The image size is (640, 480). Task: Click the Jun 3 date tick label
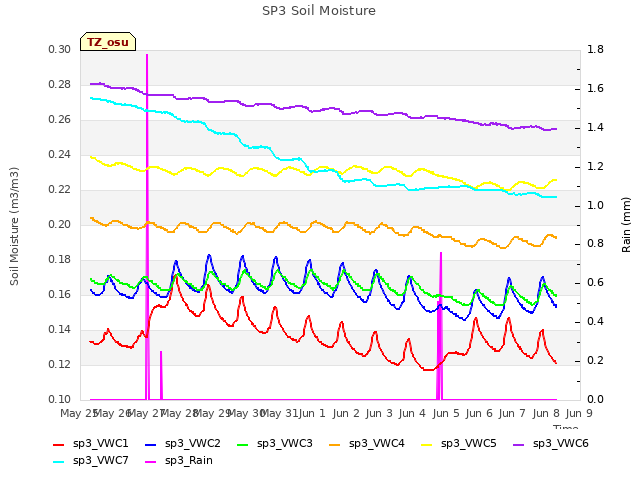point(379,414)
